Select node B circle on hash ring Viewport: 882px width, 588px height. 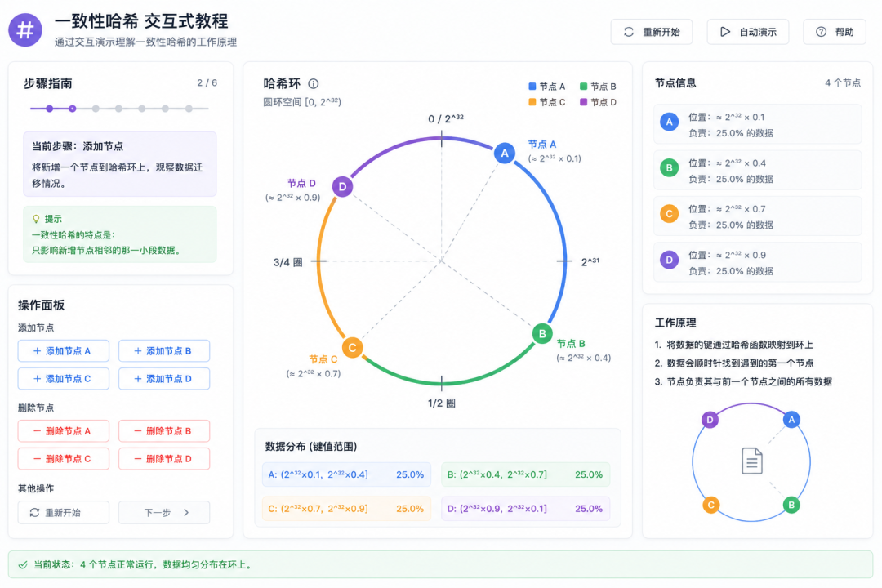(542, 334)
